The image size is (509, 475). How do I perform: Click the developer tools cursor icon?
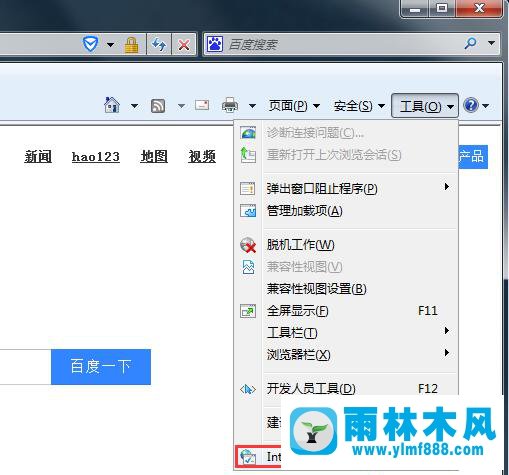[248, 389]
